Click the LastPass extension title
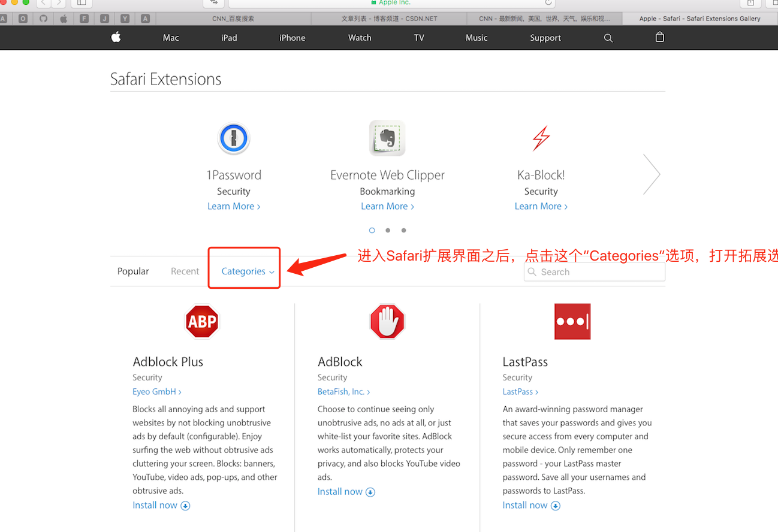 525,362
